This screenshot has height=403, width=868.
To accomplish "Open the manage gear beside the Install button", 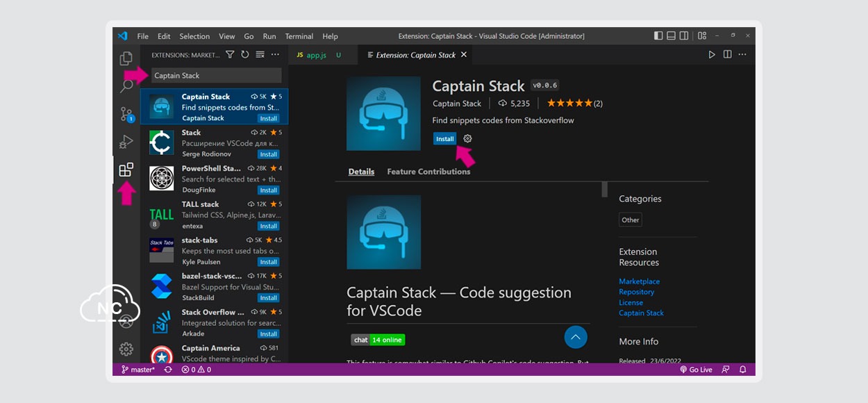I will coord(467,139).
